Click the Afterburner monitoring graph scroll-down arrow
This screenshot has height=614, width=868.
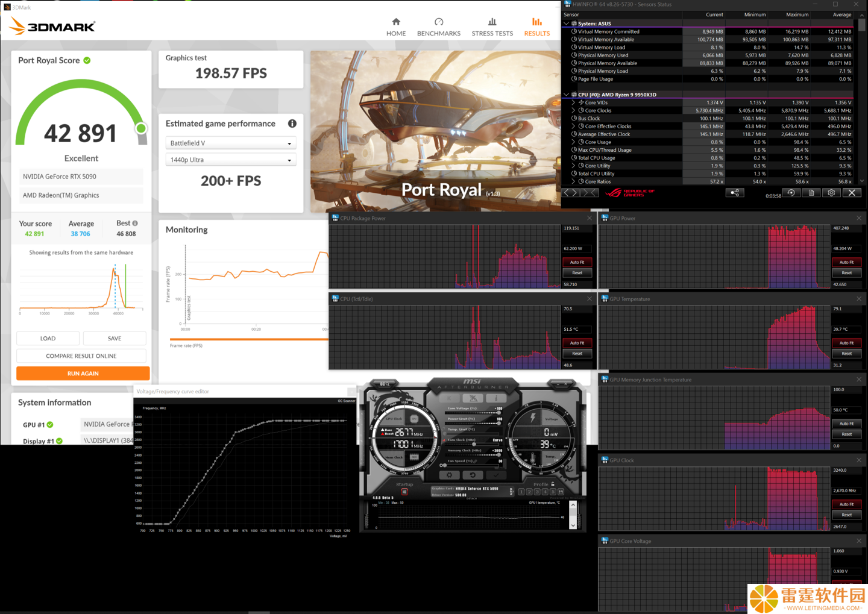click(573, 525)
